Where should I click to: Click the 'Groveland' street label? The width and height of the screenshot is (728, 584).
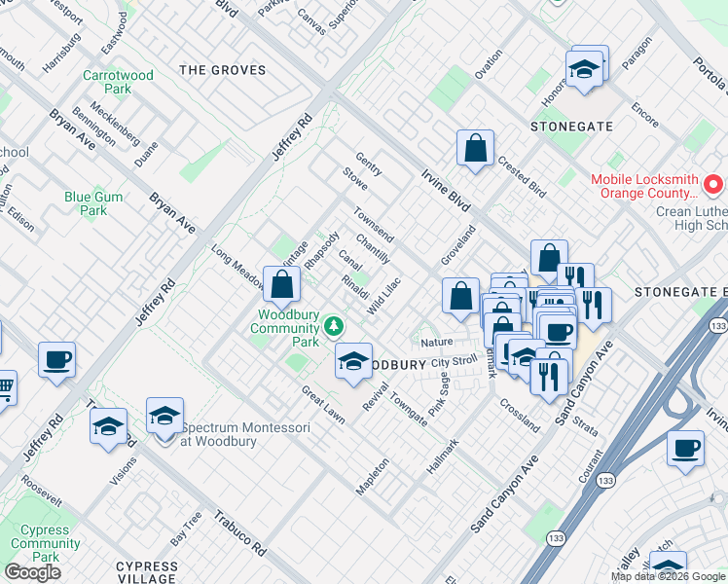[458, 245]
